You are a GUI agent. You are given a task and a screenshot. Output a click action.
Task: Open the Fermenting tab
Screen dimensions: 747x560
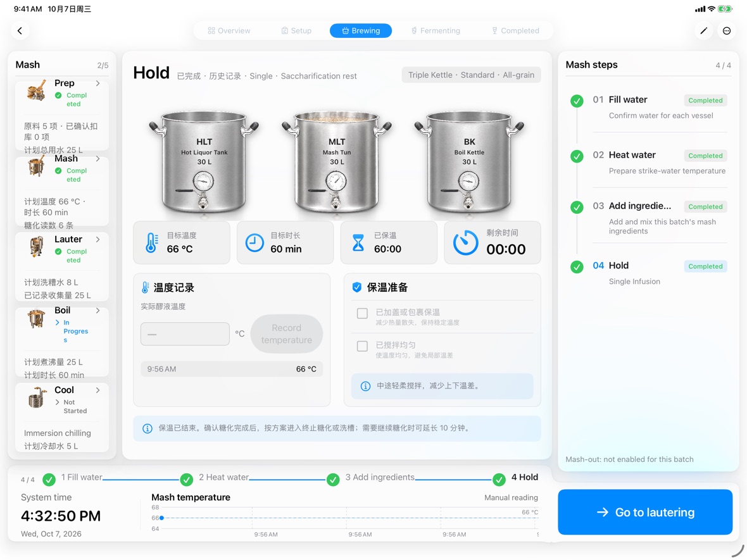tap(436, 30)
